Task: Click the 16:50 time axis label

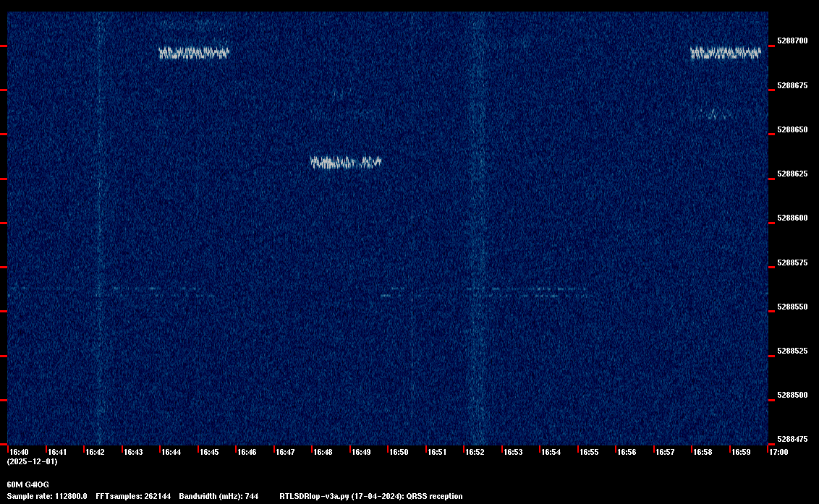Action: coord(399,452)
